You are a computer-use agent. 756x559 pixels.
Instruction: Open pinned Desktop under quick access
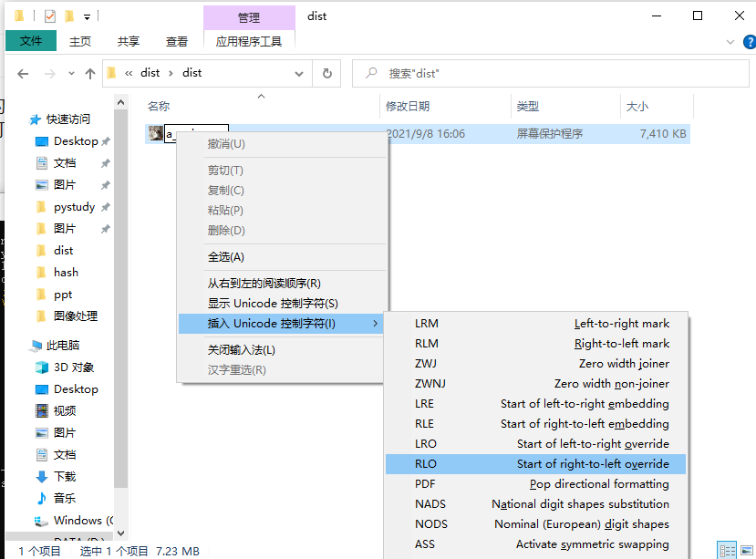coord(76,141)
